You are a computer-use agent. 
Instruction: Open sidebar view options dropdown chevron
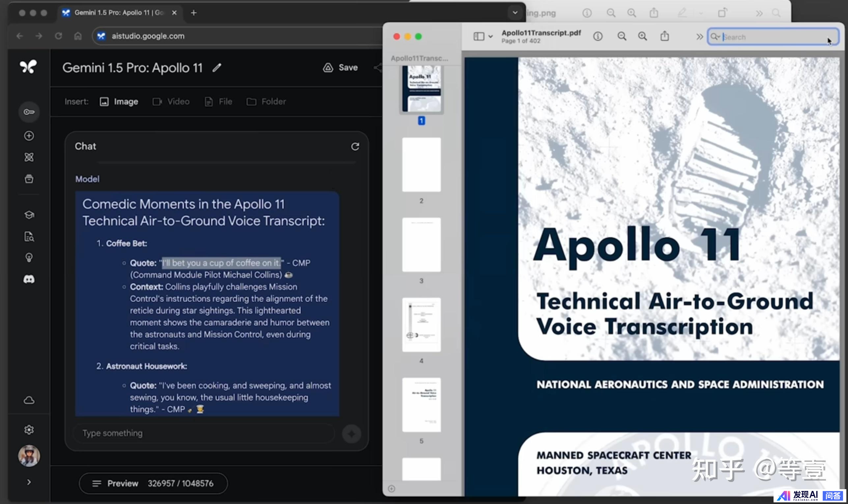point(491,36)
